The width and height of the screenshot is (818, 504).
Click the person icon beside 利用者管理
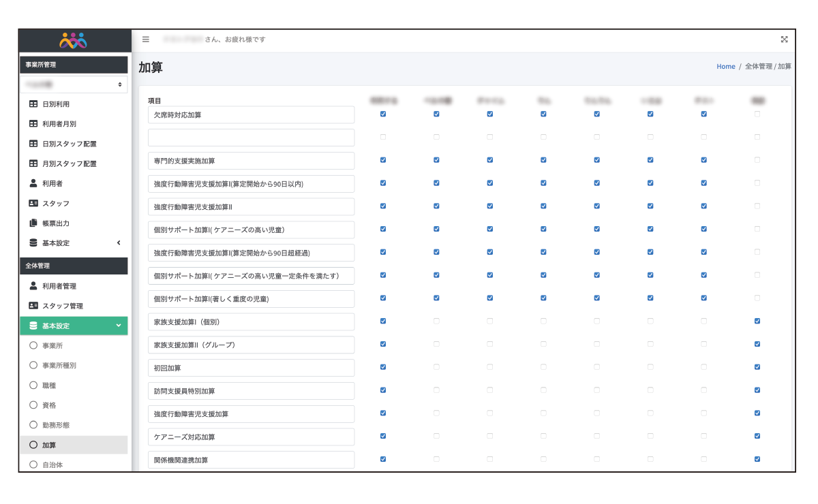33,286
